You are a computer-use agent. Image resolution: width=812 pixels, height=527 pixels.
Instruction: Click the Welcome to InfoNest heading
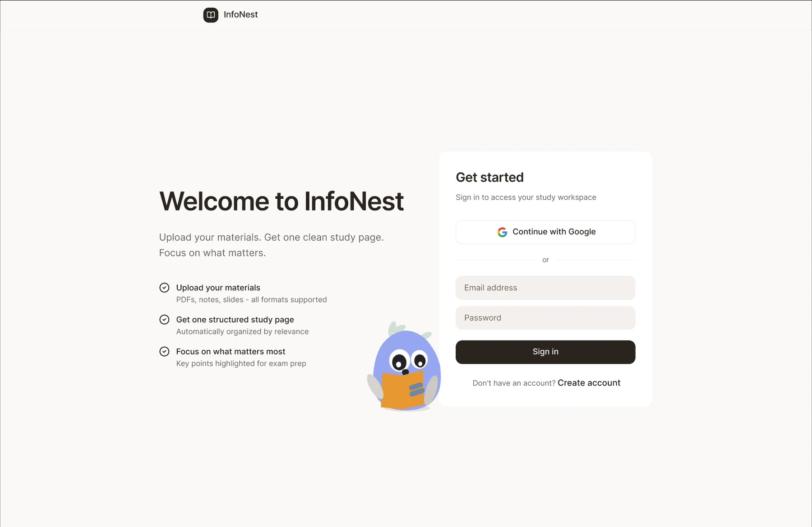click(x=281, y=201)
